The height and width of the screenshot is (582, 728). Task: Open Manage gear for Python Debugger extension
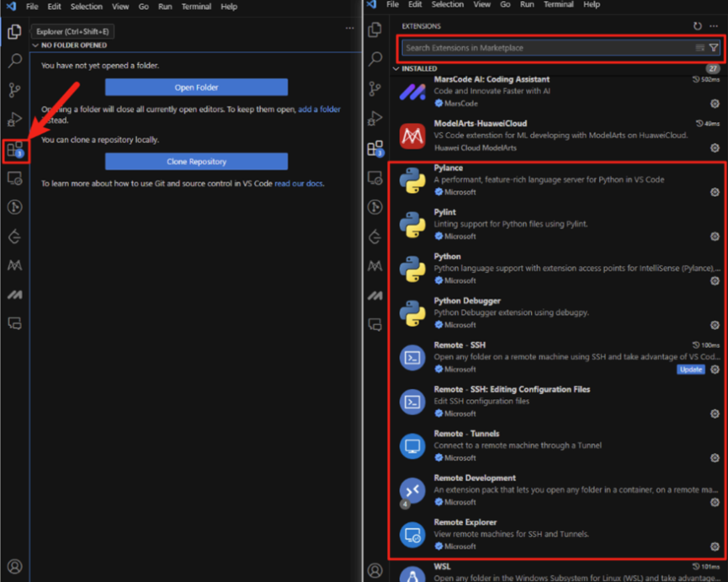tap(715, 325)
